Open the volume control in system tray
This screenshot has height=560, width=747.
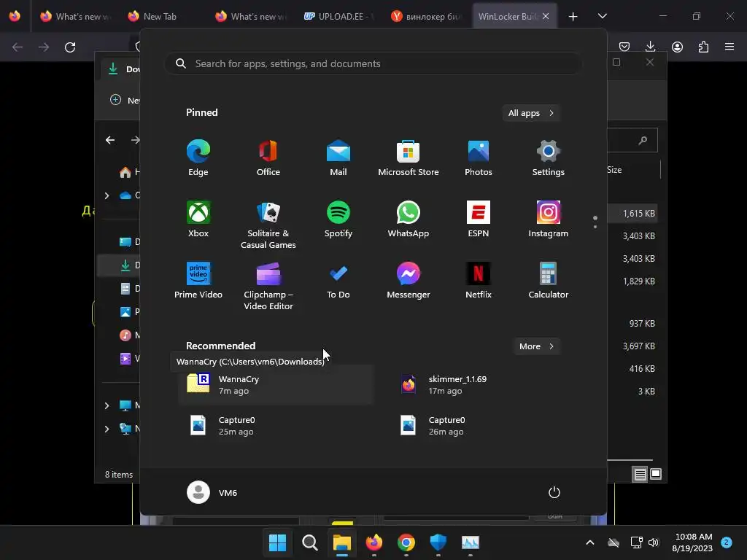click(654, 542)
